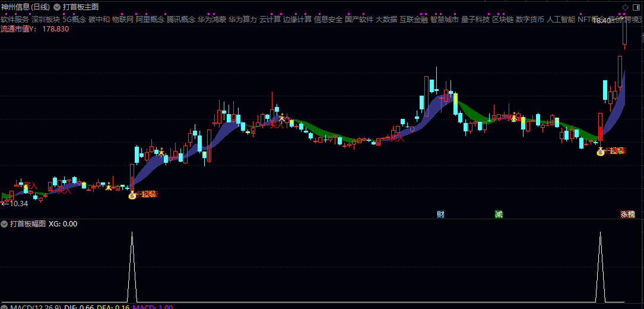
Task: Open the 边缘计算 concept tag
Action: 297,20
